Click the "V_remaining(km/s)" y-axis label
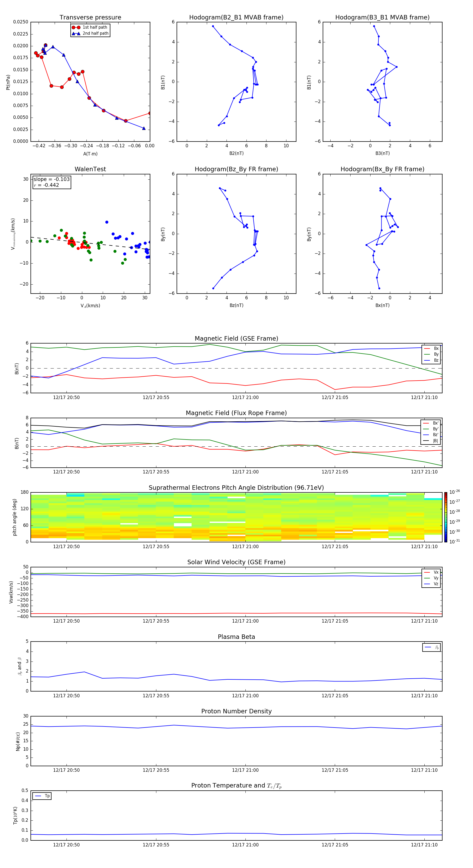 [13, 234]
